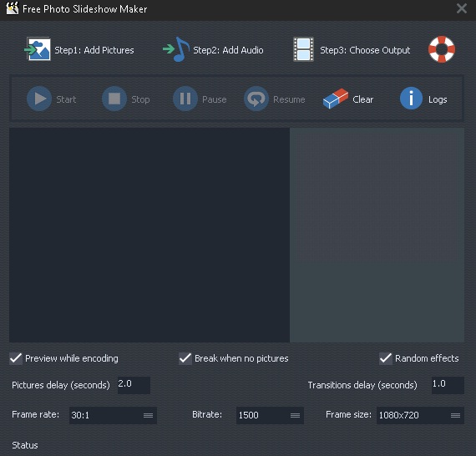Select the Step1: Add Pictures label
Viewport: 476px width, 456px height.
94,50
